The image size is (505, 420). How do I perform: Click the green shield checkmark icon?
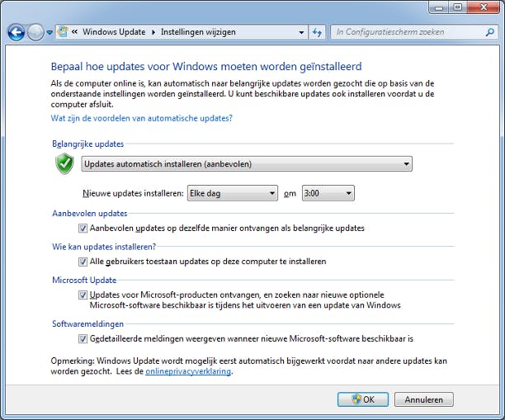tap(64, 163)
